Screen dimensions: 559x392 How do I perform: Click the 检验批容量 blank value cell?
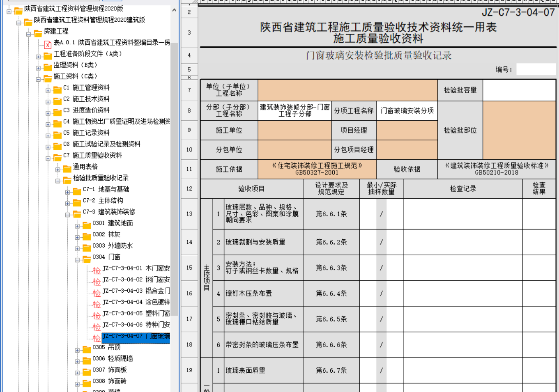519,90
